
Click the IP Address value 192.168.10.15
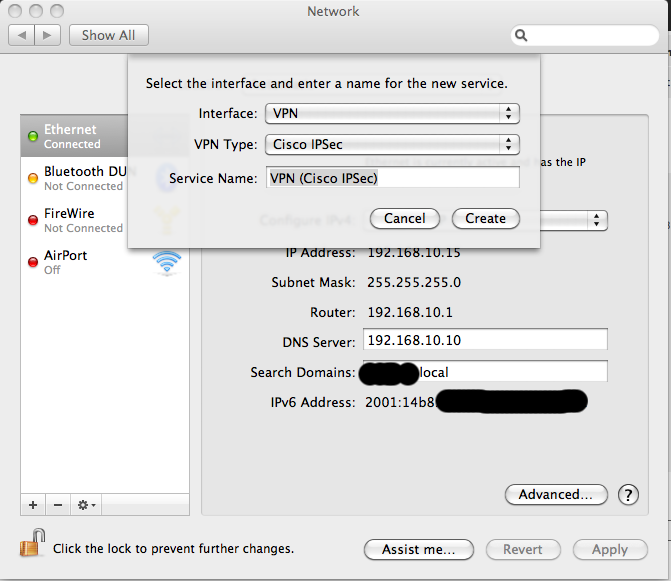tap(414, 252)
